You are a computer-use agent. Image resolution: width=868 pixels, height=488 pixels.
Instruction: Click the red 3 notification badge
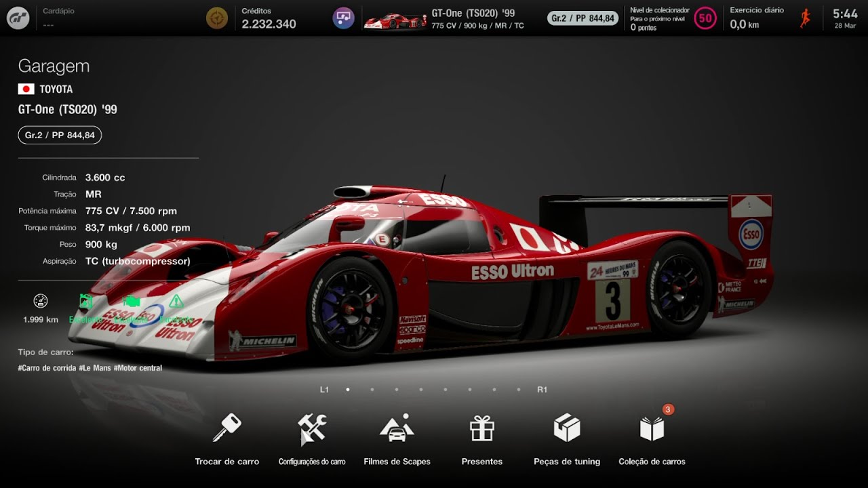click(668, 409)
